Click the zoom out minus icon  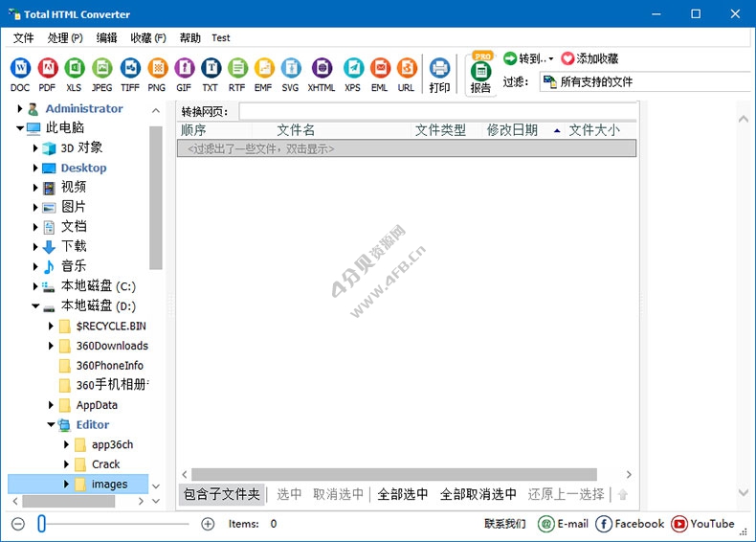pyautogui.click(x=18, y=524)
